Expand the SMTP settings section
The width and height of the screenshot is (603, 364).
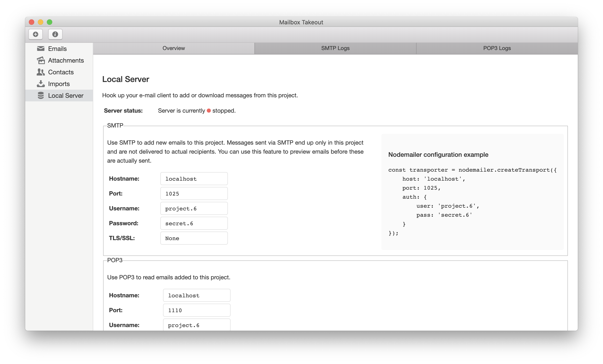point(115,125)
